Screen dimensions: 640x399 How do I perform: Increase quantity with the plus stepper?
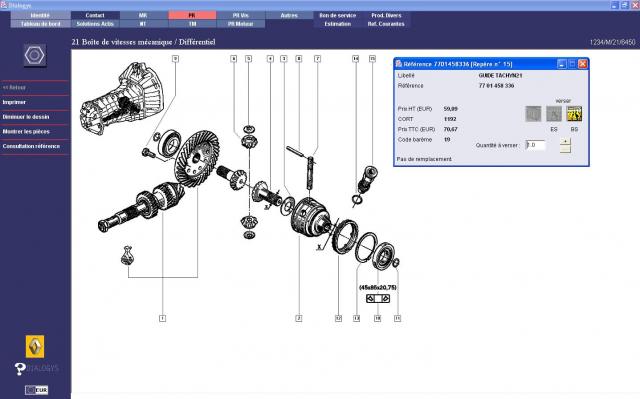coord(565,142)
